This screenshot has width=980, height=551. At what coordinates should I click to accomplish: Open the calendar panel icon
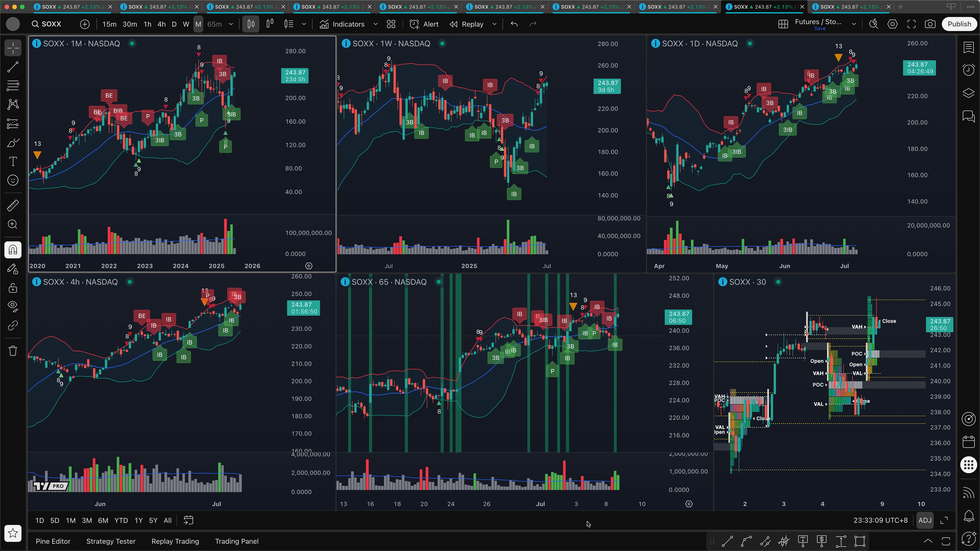pyautogui.click(x=969, y=442)
